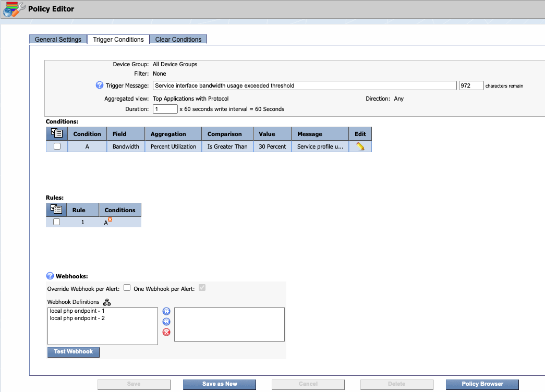Enable Override Webhook per Alert
This screenshot has width=545, height=392.
pos(127,288)
